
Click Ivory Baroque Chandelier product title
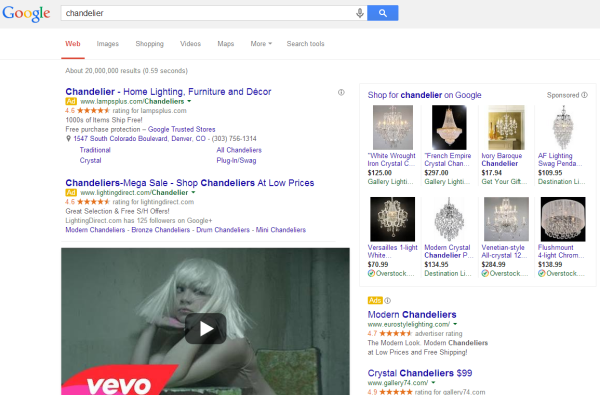click(x=502, y=160)
